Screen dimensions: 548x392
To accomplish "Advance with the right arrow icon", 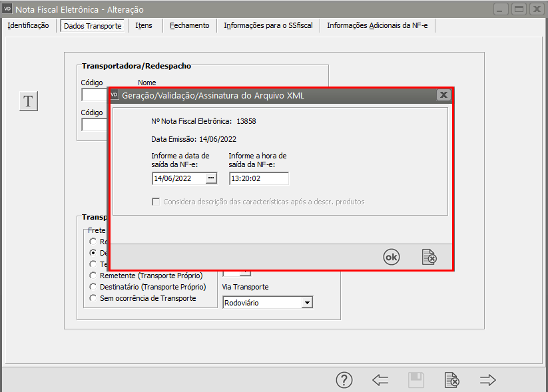I will [488, 380].
